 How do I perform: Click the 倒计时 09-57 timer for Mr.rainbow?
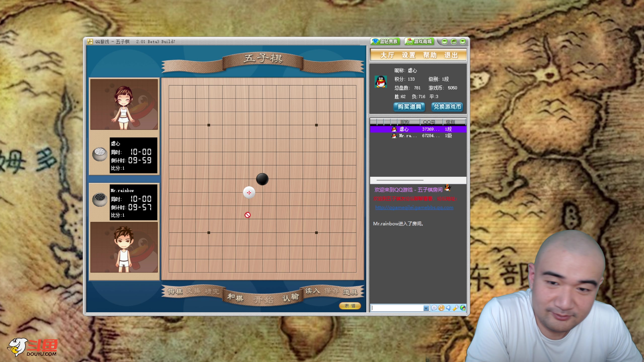pyautogui.click(x=131, y=207)
